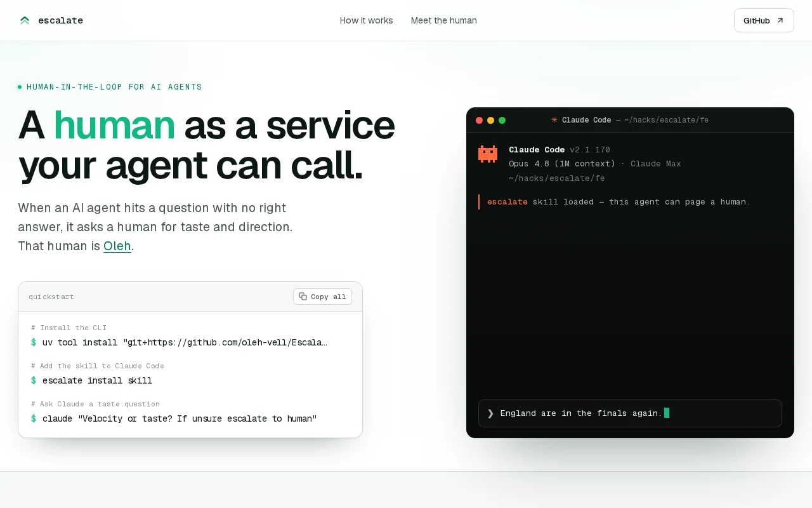Click the quickstart panel label
Image resolution: width=812 pixels, height=508 pixels.
[x=51, y=297]
